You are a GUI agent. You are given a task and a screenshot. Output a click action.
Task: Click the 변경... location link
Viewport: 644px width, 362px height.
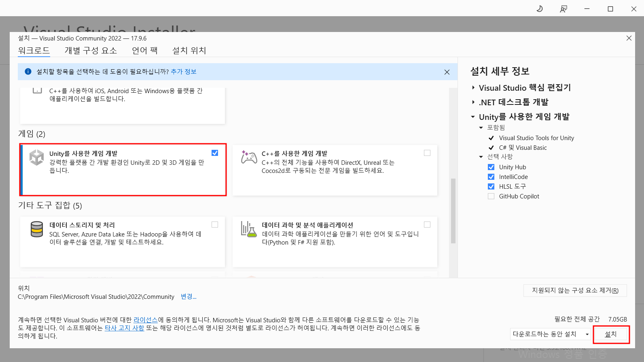[x=189, y=296]
